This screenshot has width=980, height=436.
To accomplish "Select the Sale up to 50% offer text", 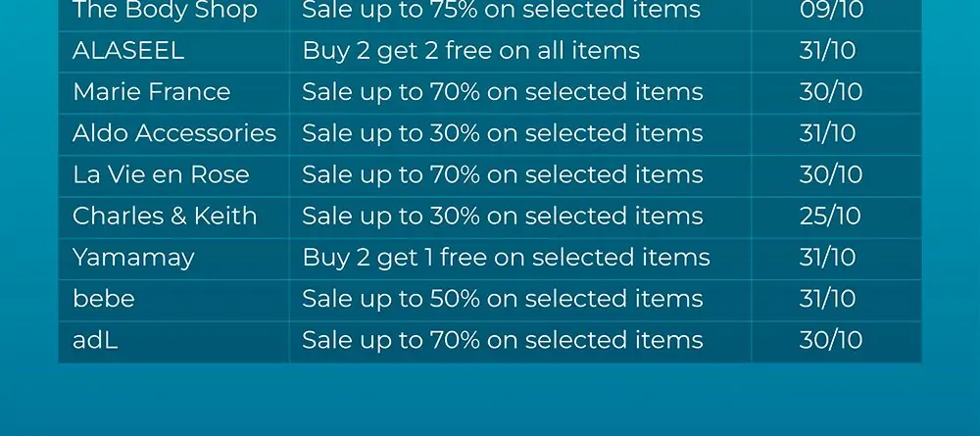I will click(503, 299).
